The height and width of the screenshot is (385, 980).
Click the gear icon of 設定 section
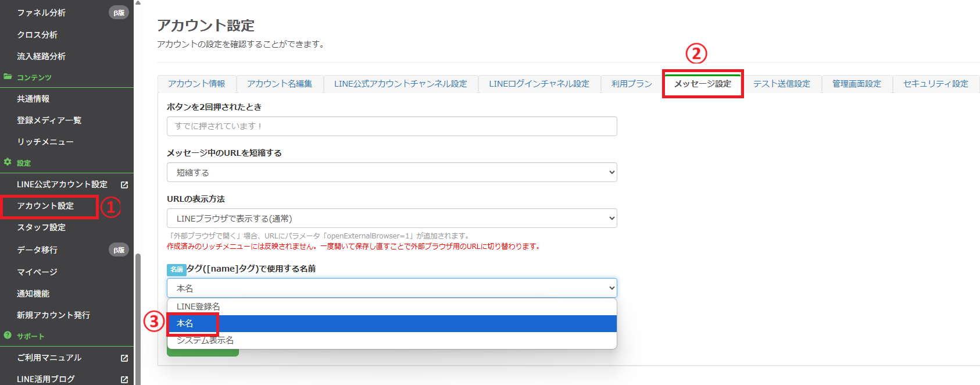[x=8, y=162]
